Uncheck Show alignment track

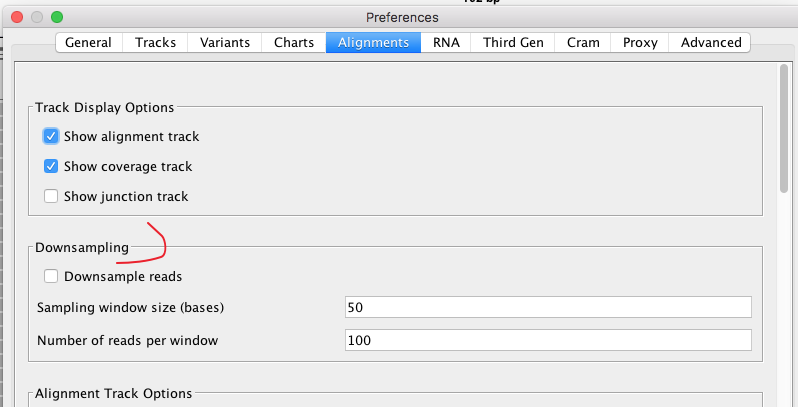(51, 136)
